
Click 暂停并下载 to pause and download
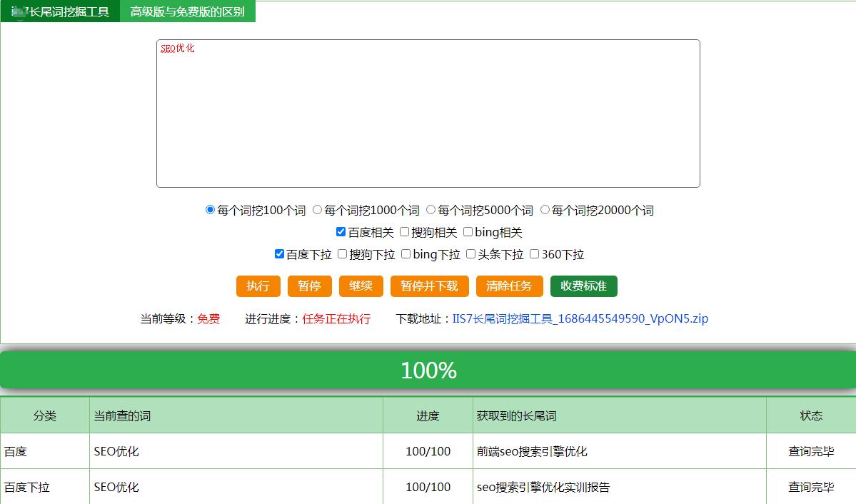pyautogui.click(x=428, y=286)
